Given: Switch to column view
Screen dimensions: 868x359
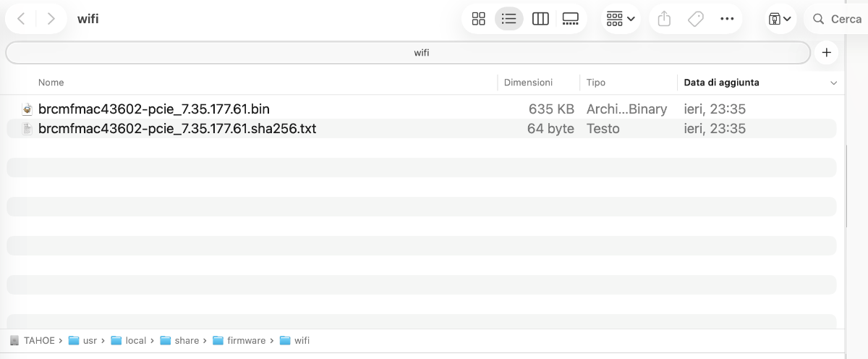Looking at the screenshot, I should 540,20.
